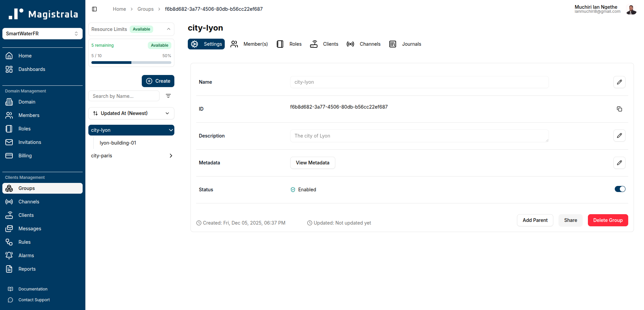Viewport: 644px width, 310px height.
Task: Disable the Enabled status toggle
Action: (x=619, y=189)
